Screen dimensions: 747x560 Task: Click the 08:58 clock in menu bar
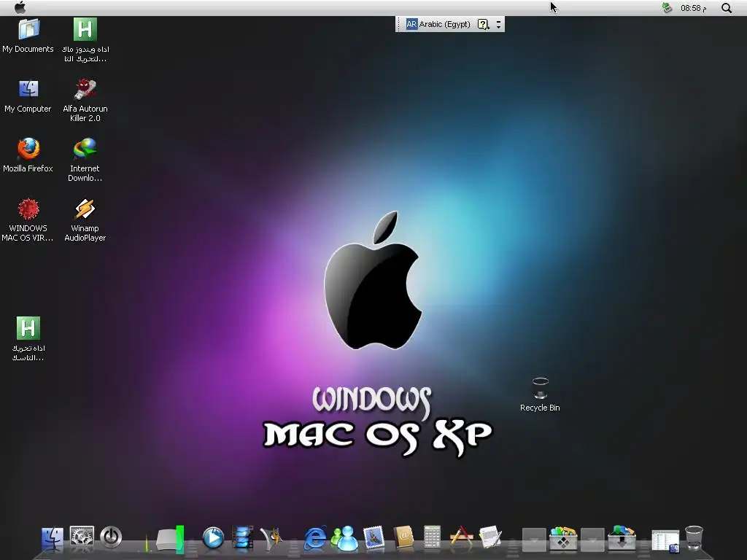tap(693, 8)
